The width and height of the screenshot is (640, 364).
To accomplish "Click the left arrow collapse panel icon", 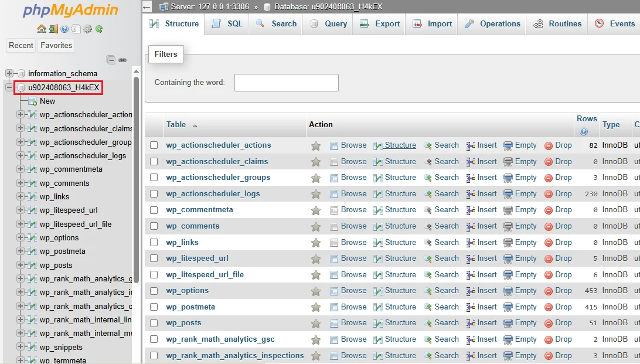I will click(x=147, y=6).
